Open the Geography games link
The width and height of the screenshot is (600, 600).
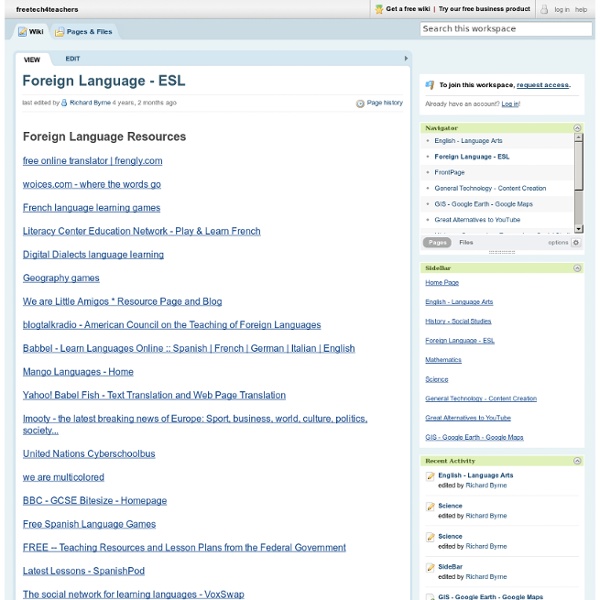(x=61, y=278)
